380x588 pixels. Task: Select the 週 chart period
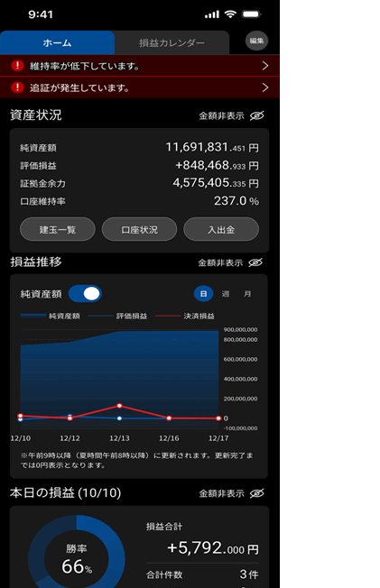[x=226, y=294]
